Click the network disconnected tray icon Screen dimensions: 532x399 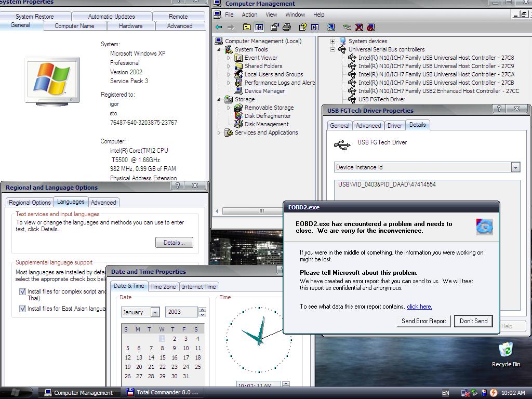(465, 393)
